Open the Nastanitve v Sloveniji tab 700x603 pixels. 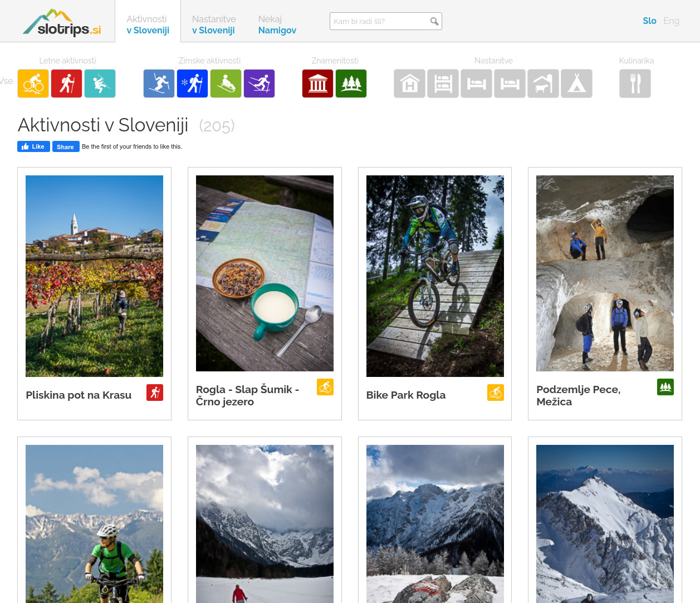[213, 24]
